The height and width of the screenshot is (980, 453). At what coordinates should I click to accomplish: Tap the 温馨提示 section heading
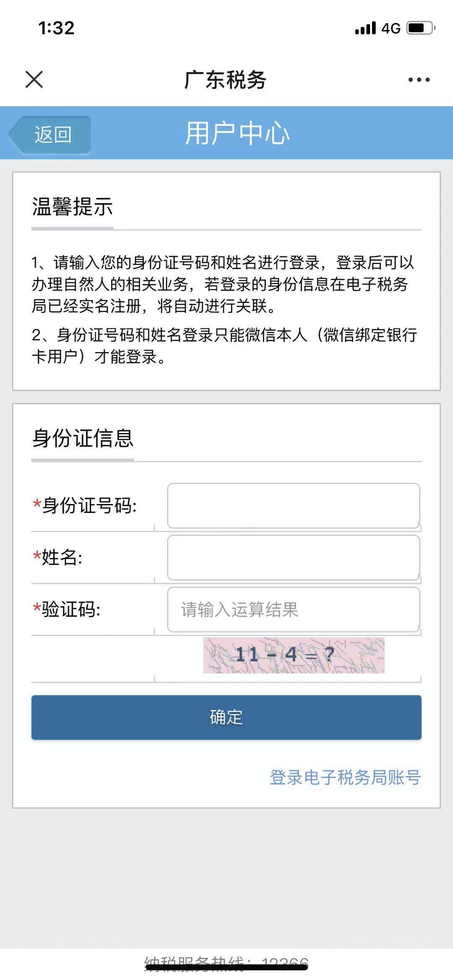(x=73, y=207)
